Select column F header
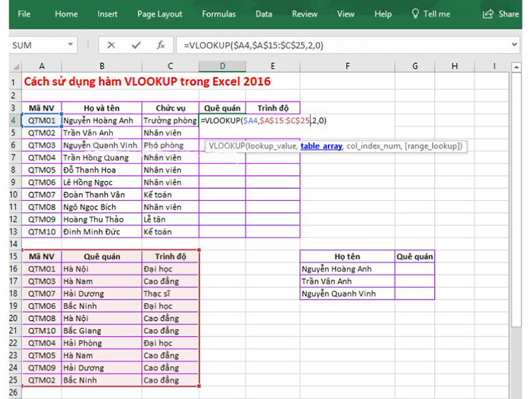Screen dimensions: 532x399 pos(348,66)
